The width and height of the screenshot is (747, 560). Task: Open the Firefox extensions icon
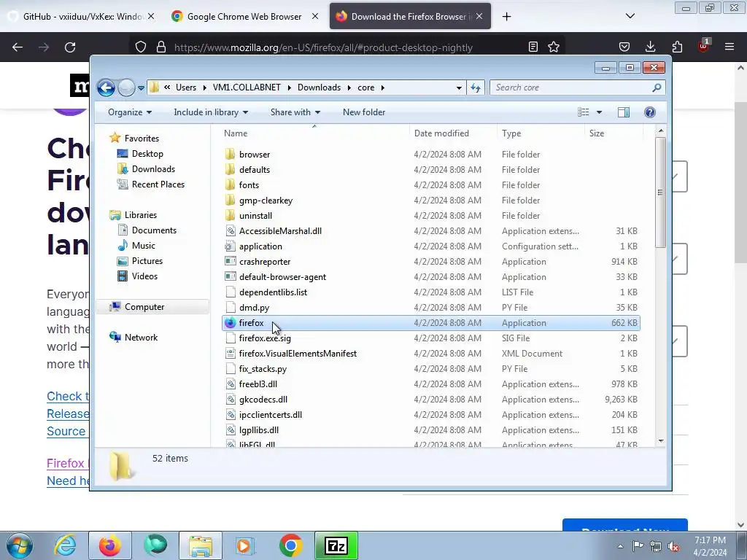point(677,47)
